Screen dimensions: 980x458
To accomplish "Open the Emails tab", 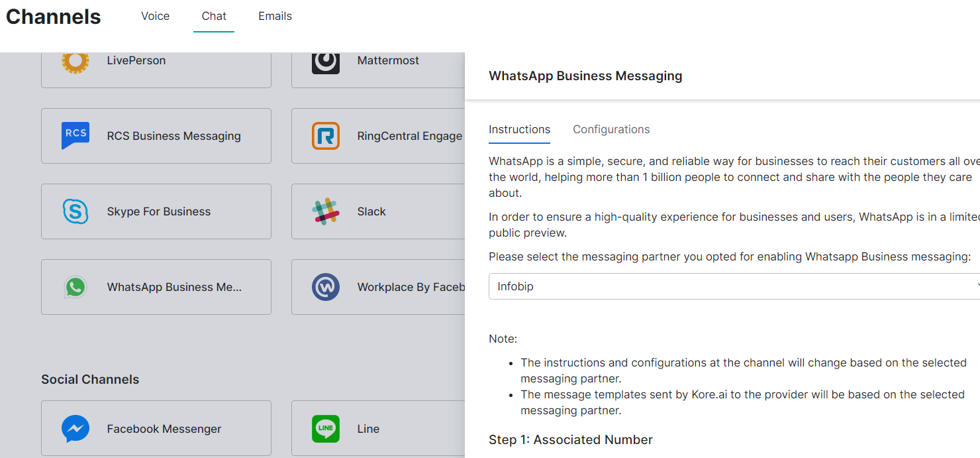I will click(275, 16).
